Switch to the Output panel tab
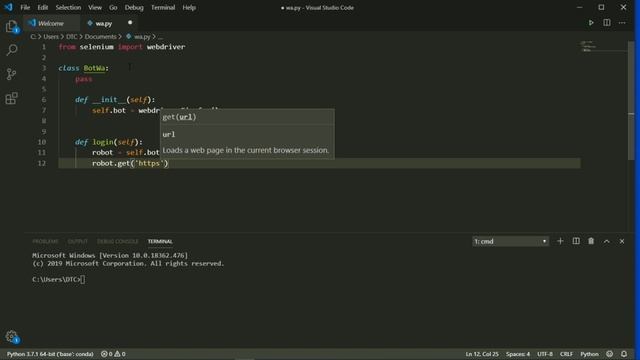 pos(78,242)
